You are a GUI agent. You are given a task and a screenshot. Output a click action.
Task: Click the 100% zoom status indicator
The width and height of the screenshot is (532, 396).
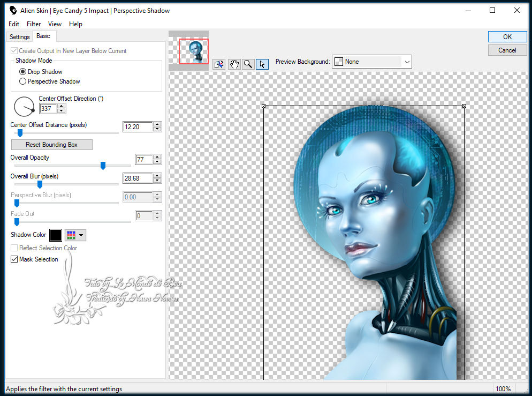tap(503, 389)
